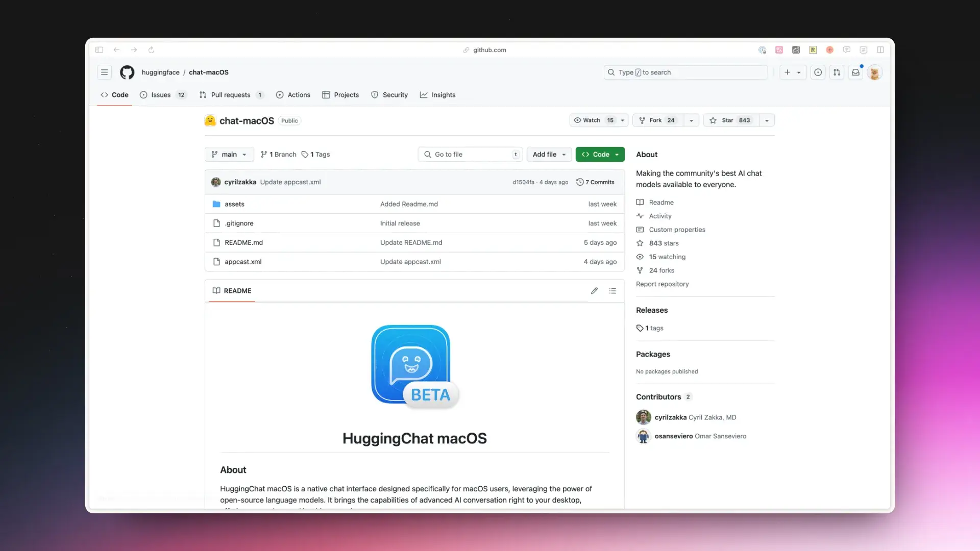Click the yellow R browser extension icon

pos(813,50)
